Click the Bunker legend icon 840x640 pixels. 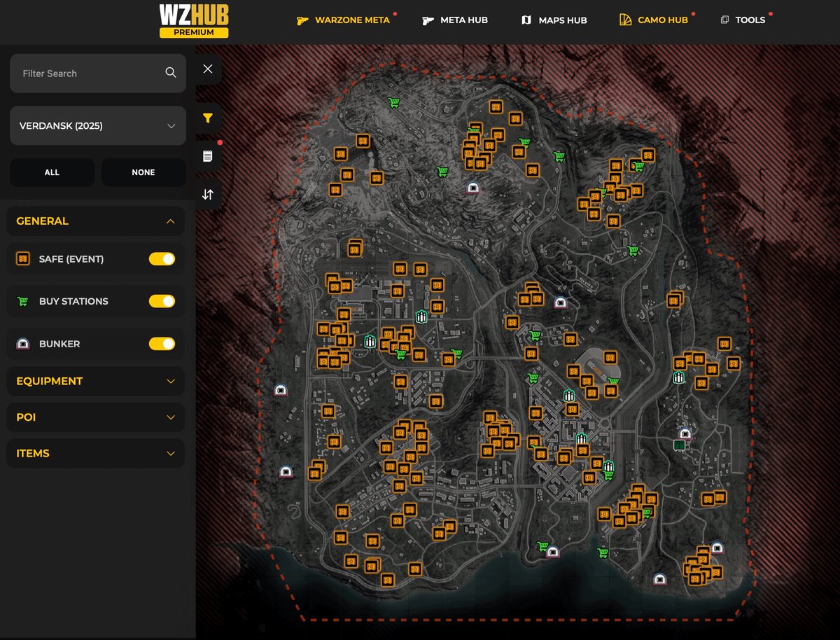[23, 344]
